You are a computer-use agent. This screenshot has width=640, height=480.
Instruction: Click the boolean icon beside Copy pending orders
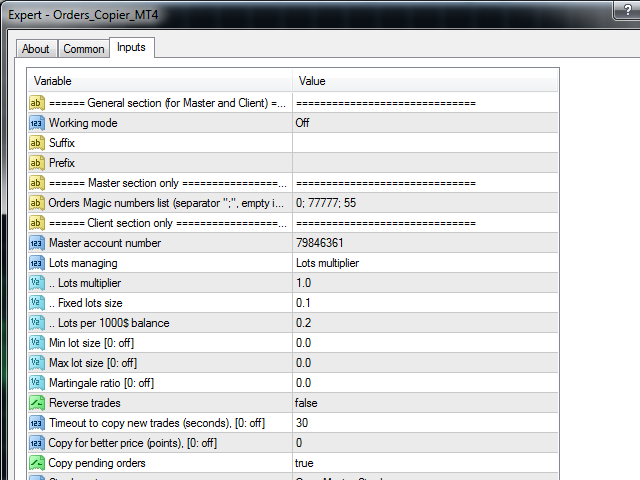point(37,463)
